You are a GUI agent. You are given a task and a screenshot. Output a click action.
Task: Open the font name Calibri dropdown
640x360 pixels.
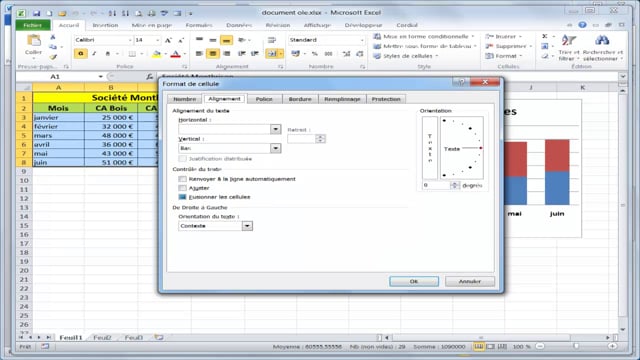point(130,40)
